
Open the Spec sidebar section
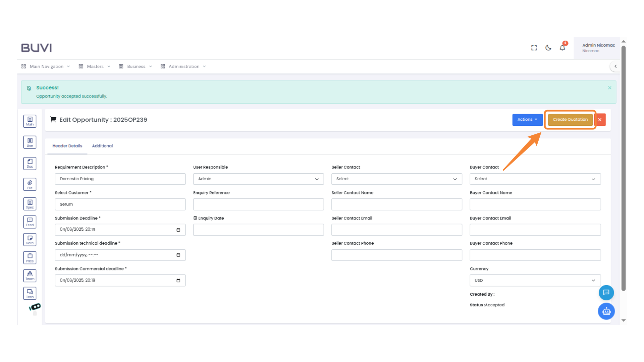coord(30,204)
